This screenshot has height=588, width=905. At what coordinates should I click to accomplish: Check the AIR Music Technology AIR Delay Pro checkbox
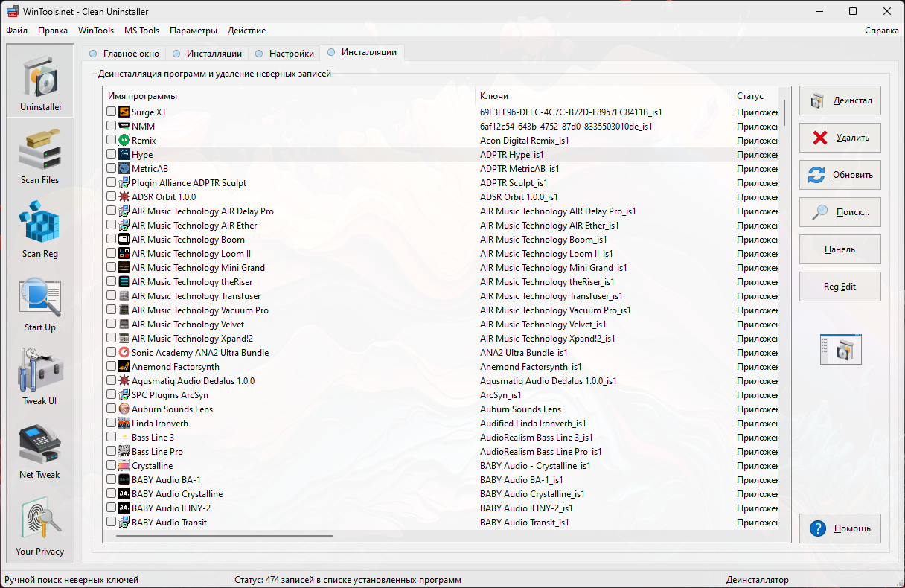point(111,211)
